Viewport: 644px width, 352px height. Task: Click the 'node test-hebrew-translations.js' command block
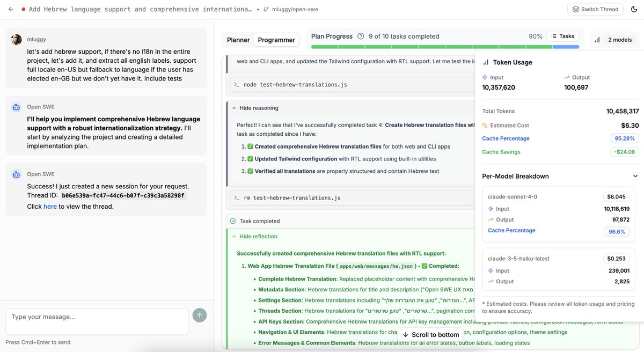click(352, 85)
